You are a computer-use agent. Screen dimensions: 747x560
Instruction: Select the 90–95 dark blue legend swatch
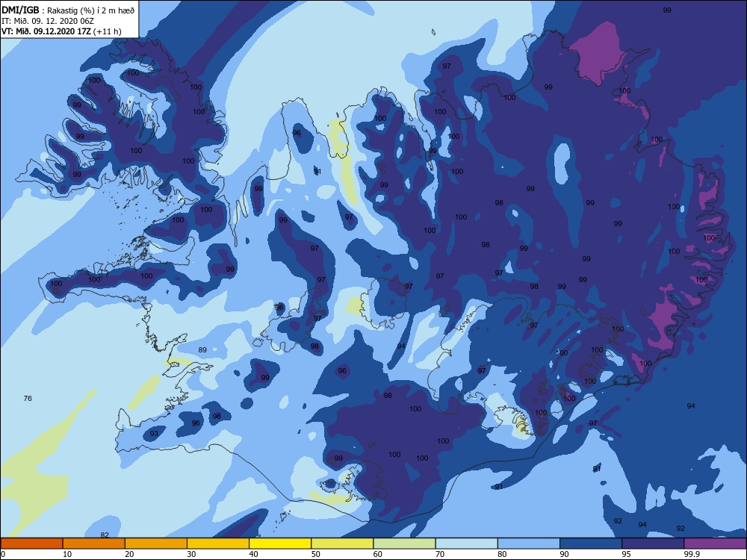click(591, 544)
